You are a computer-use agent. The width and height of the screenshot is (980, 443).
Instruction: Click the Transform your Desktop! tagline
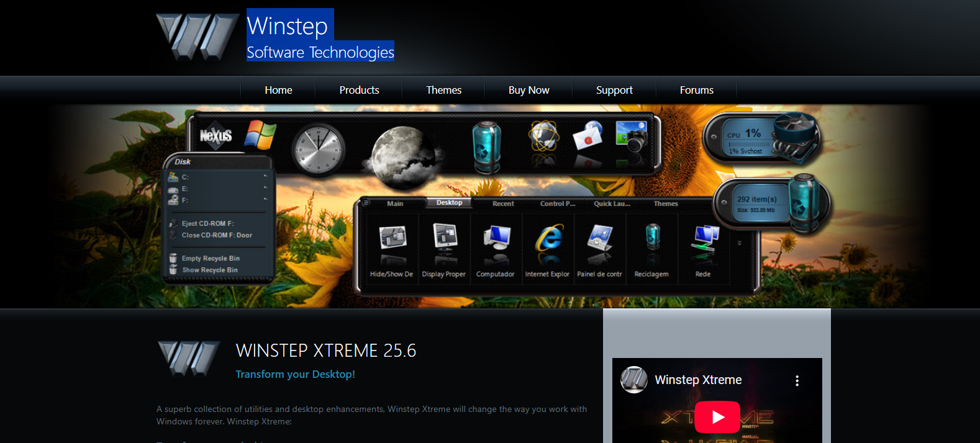pyautogui.click(x=296, y=374)
